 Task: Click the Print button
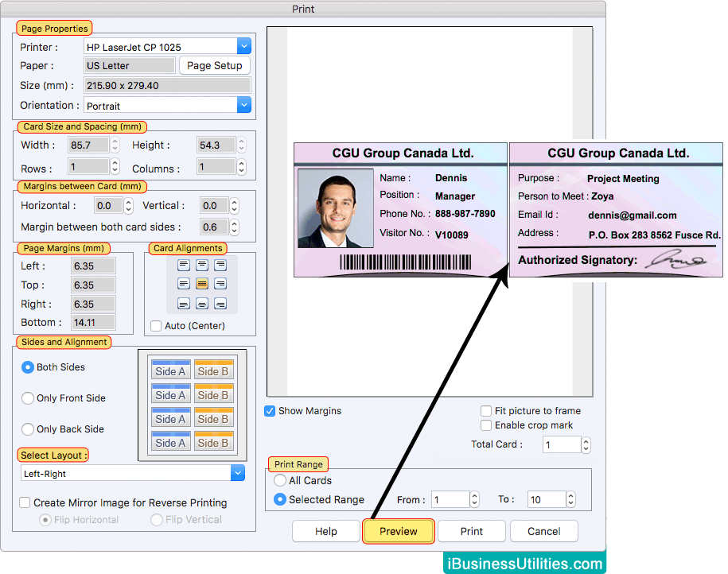471,531
